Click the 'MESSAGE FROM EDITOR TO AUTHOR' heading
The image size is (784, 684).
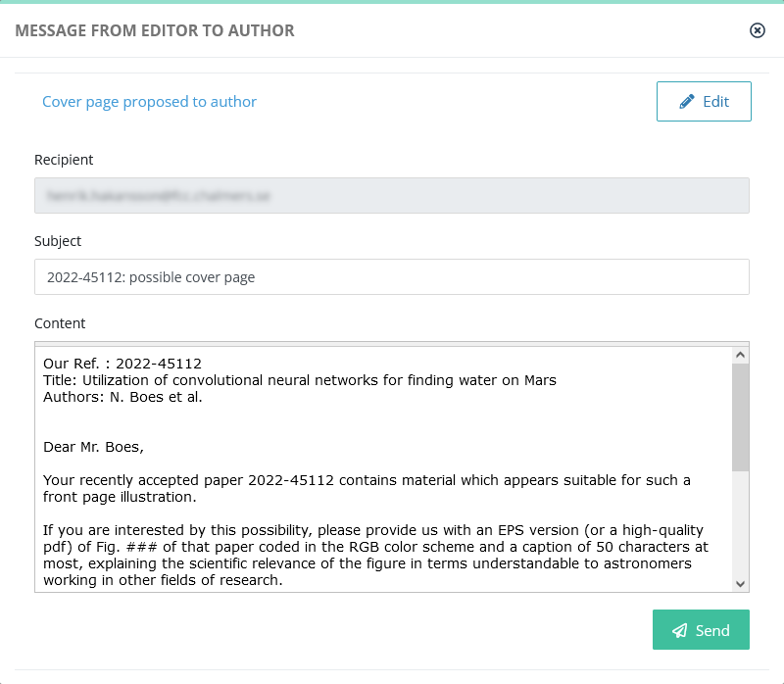pos(155,30)
